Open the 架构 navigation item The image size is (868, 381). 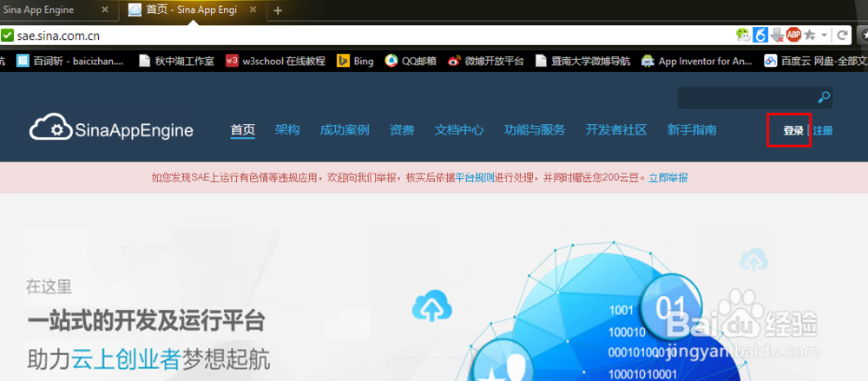pyautogui.click(x=287, y=130)
